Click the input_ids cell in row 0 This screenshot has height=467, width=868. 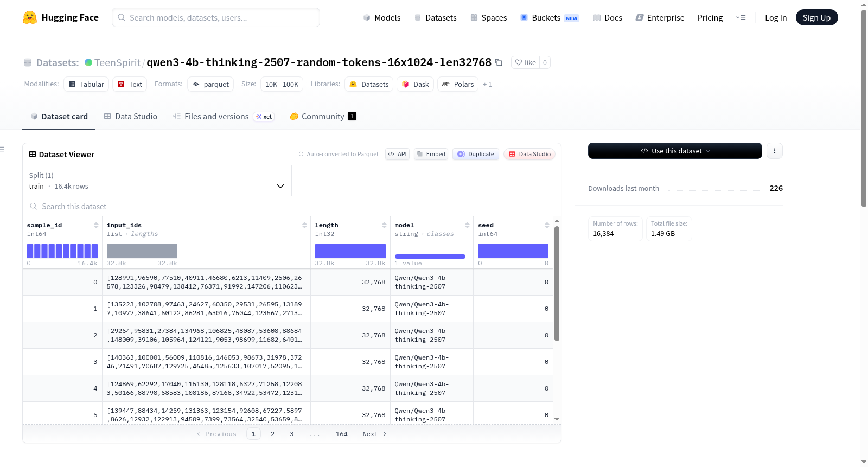click(x=206, y=282)
